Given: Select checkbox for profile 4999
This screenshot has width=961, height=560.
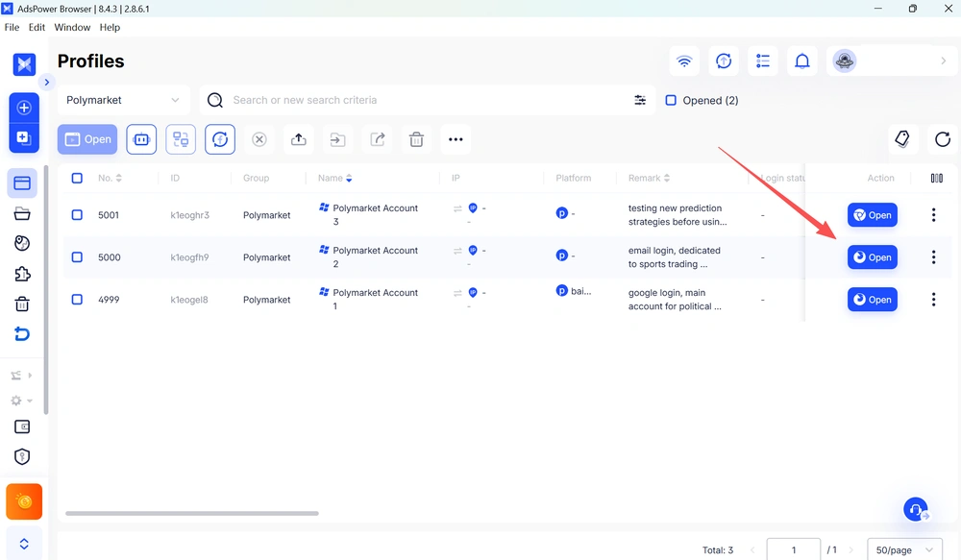Looking at the screenshot, I should coord(77,300).
